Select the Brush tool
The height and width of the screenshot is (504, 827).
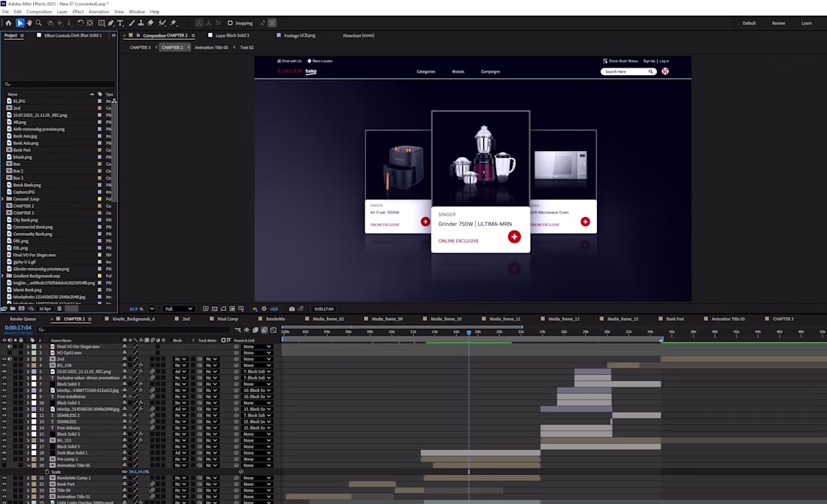click(x=131, y=23)
